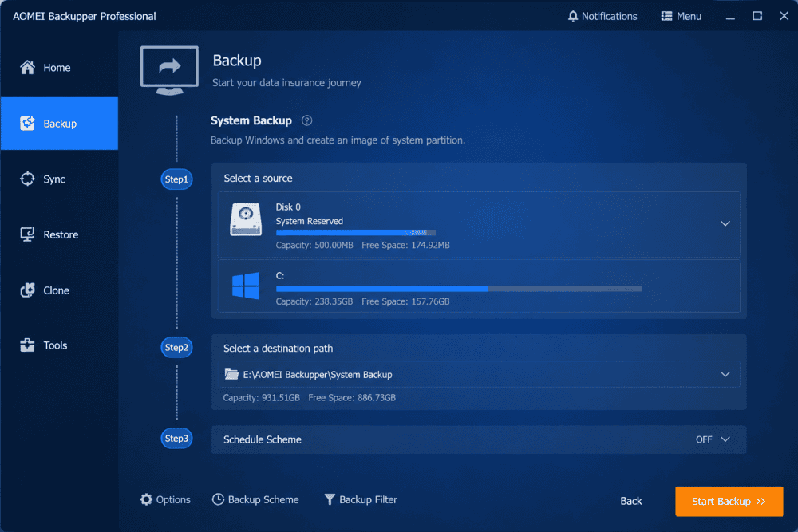Click the Clone icon in sidebar
This screenshot has width=798, height=532.
click(x=27, y=290)
